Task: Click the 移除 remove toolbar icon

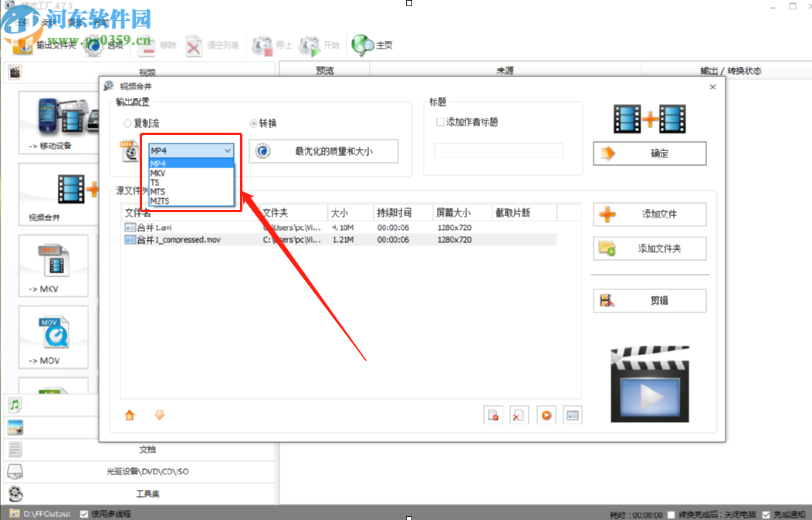Action: coord(147,46)
